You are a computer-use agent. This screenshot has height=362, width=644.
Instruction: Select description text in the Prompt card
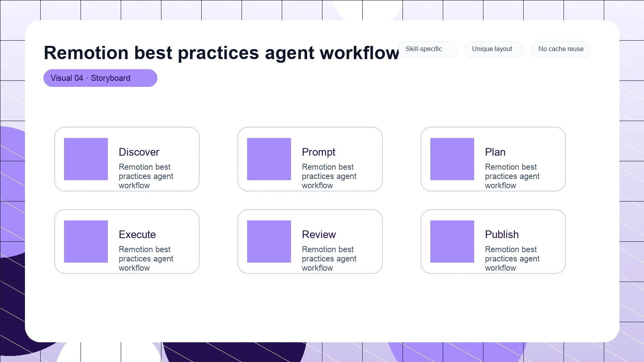(x=329, y=176)
